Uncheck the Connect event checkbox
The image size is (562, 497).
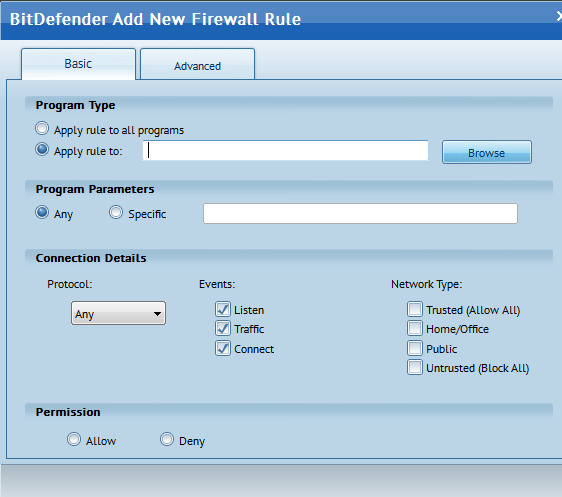(x=223, y=348)
